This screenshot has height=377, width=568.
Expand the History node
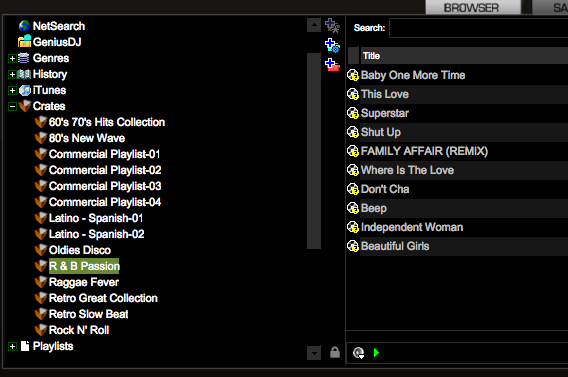[12, 74]
